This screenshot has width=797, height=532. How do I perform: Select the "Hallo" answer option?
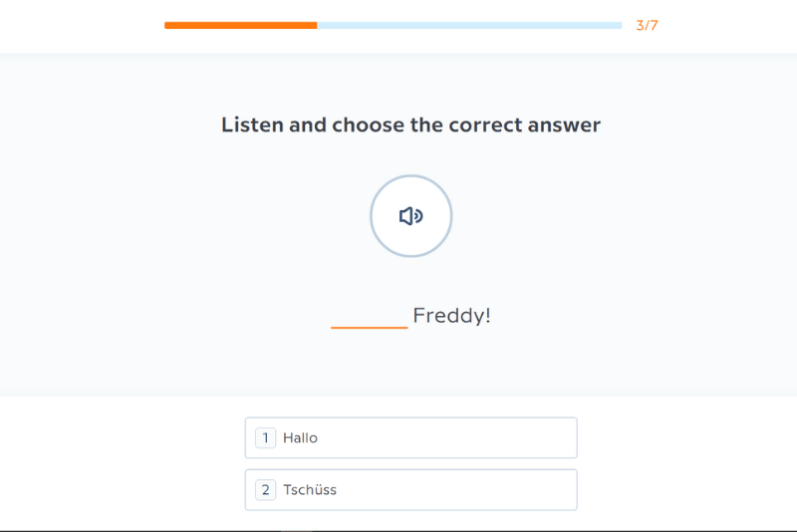pos(410,437)
